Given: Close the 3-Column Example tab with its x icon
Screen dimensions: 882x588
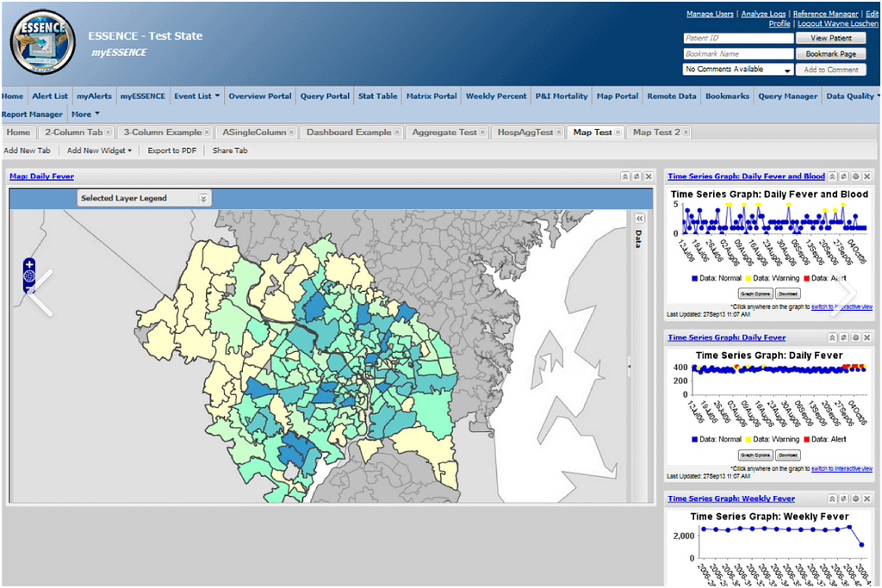Looking at the screenshot, I should click(209, 133).
